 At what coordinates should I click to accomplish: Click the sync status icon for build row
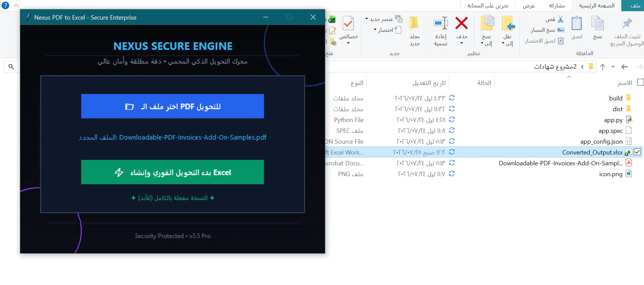[452, 98]
